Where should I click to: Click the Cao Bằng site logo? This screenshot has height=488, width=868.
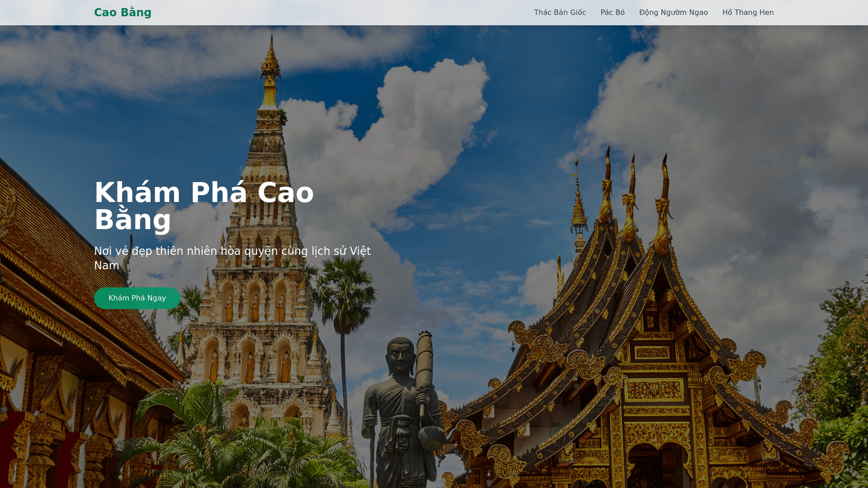coord(123,13)
